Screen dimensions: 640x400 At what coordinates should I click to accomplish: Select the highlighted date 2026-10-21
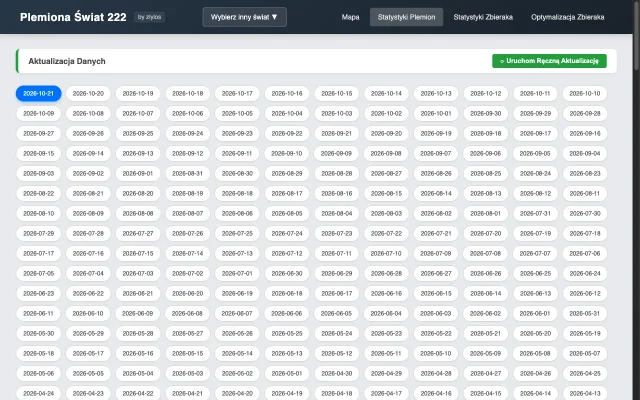pyautogui.click(x=38, y=93)
